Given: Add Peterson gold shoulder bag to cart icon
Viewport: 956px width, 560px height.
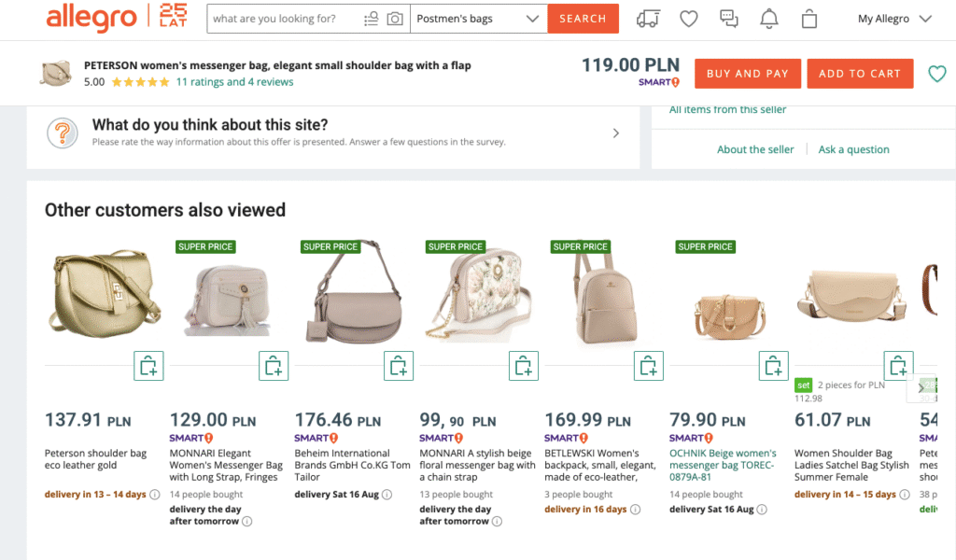Looking at the screenshot, I should pyautogui.click(x=148, y=366).
